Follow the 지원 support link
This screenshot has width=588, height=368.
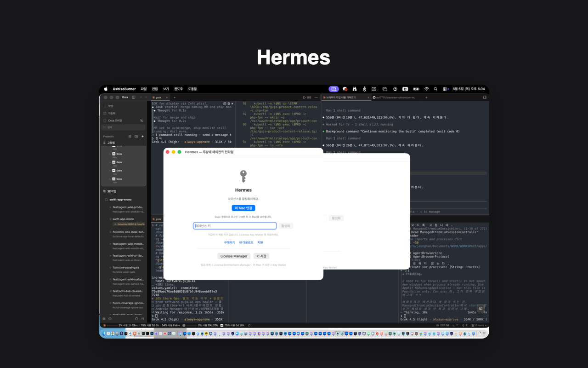[260, 242]
